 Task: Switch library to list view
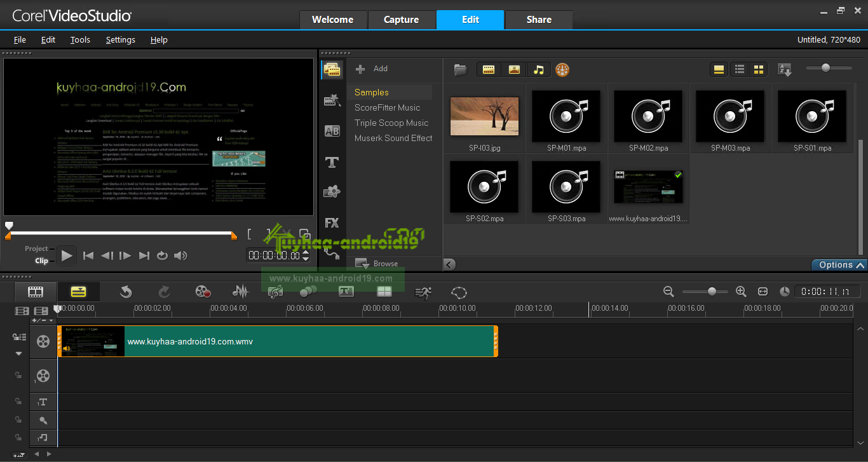[x=739, y=69]
